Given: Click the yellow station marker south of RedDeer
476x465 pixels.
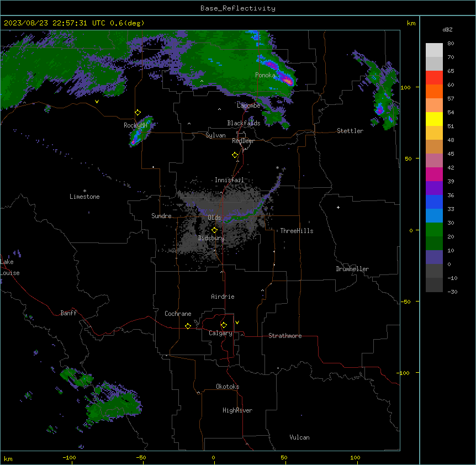Looking at the screenshot, I should (235, 155).
